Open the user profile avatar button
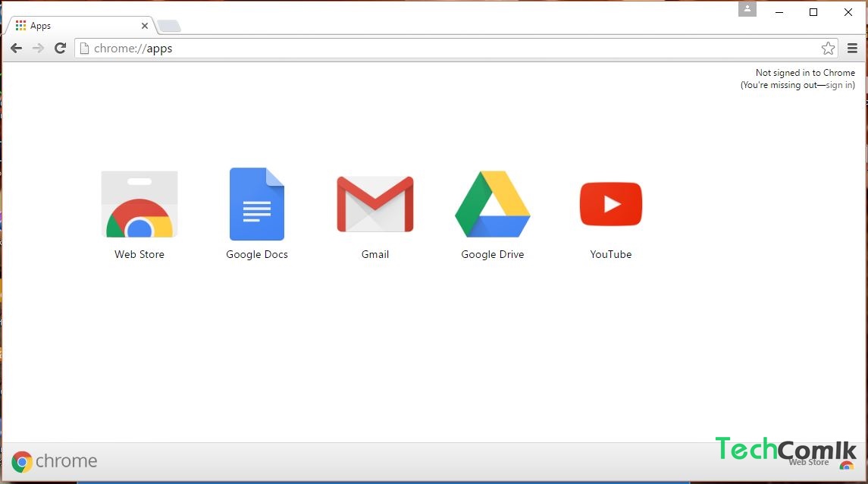 point(747,9)
